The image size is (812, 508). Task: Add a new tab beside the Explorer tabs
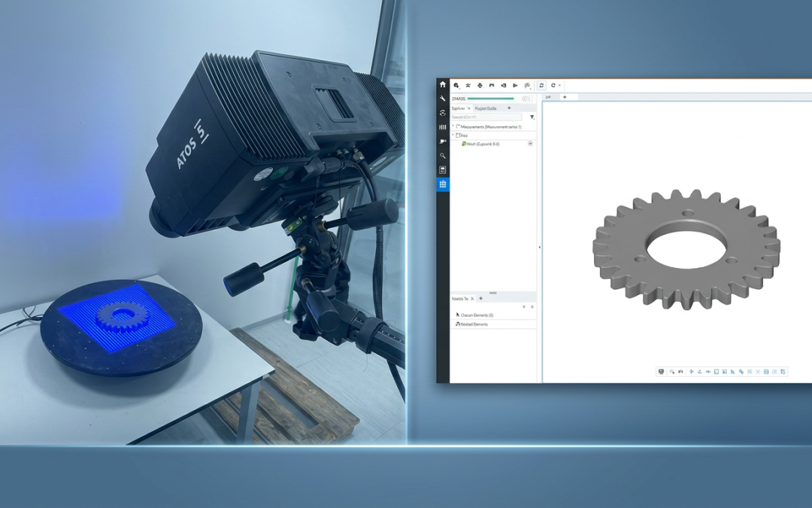point(509,108)
